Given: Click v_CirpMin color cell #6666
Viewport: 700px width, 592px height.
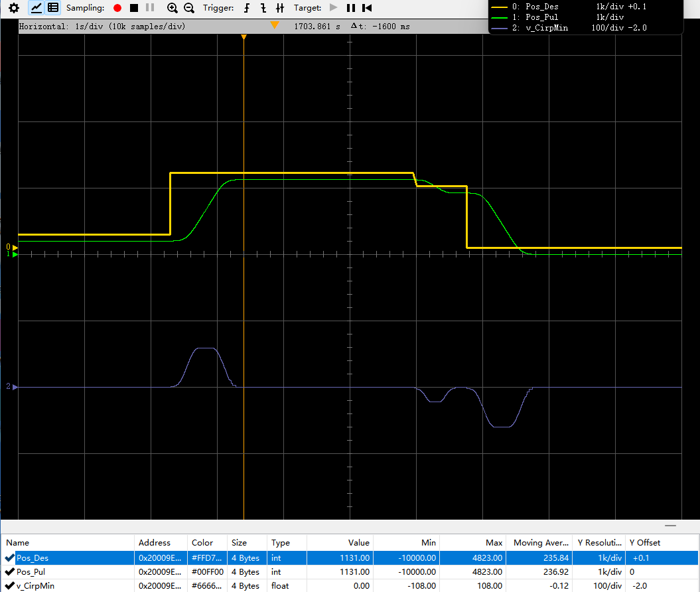Looking at the screenshot, I should 207,585.
